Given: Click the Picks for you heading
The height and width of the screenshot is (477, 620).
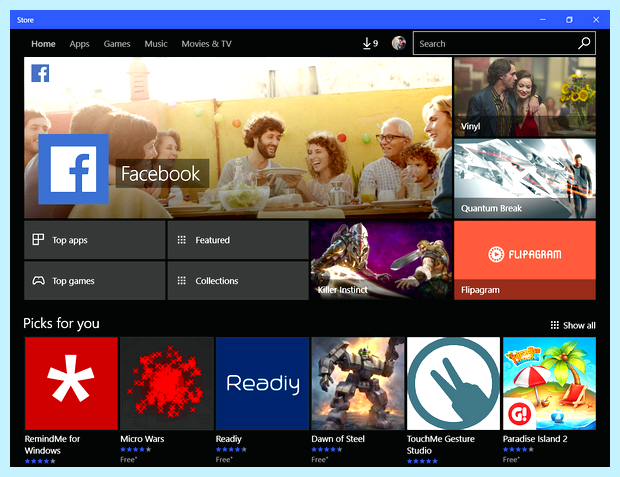Looking at the screenshot, I should coord(61,324).
